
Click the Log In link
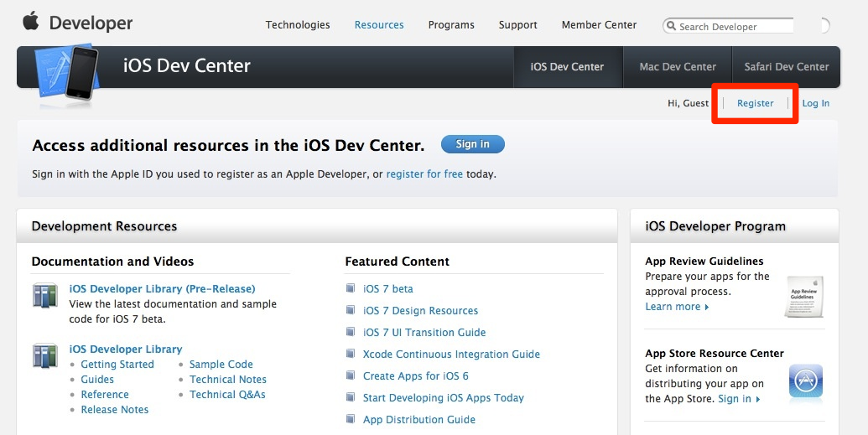pos(816,103)
